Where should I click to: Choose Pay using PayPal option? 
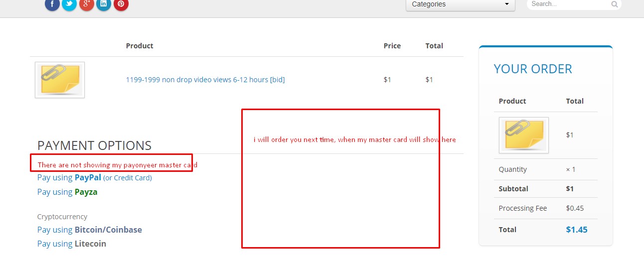[95, 177]
